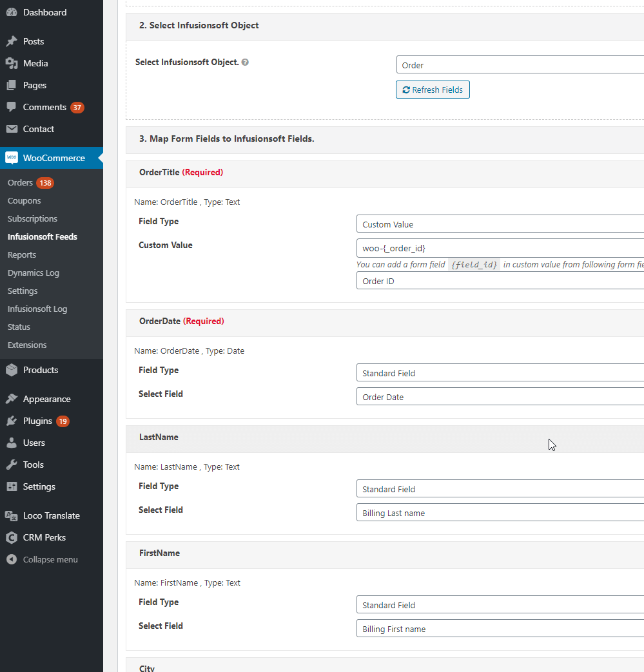The height and width of the screenshot is (672, 644).
Task: Open FirstName Field Type dropdown
Action: point(500,605)
